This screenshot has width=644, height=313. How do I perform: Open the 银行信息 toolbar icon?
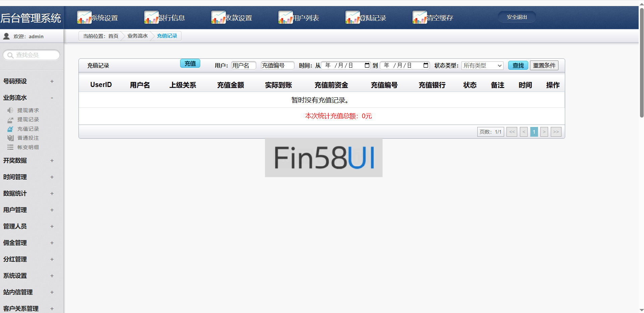151,17
